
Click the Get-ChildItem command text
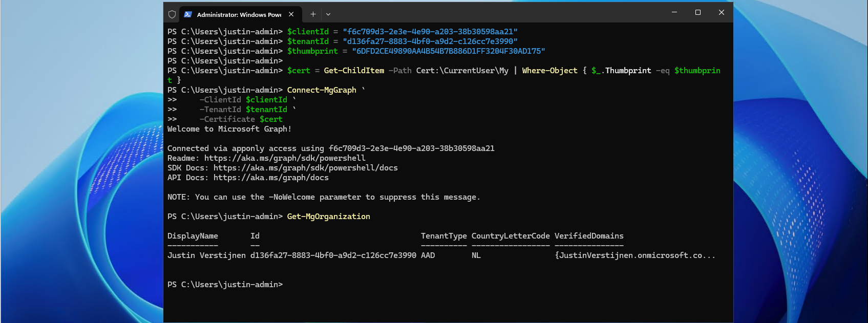point(354,71)
